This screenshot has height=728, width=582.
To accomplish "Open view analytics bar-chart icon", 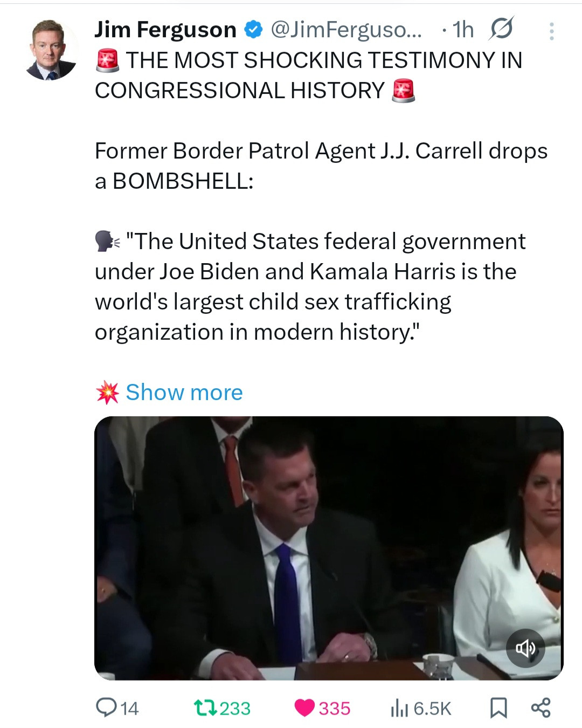I will pyautogui.click(x=399, y=708).
